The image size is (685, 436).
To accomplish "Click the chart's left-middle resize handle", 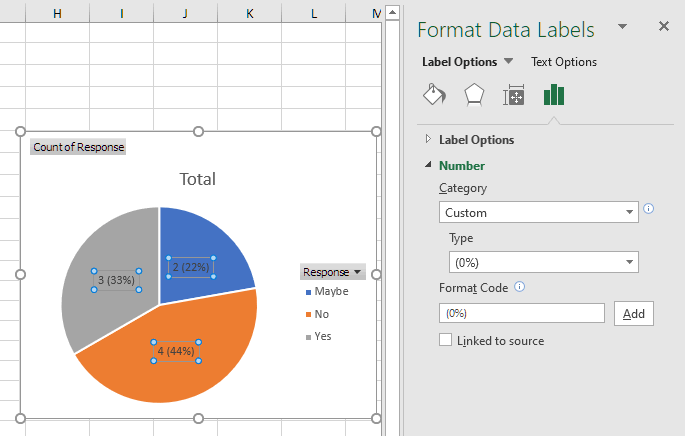I will click(20, 274).
